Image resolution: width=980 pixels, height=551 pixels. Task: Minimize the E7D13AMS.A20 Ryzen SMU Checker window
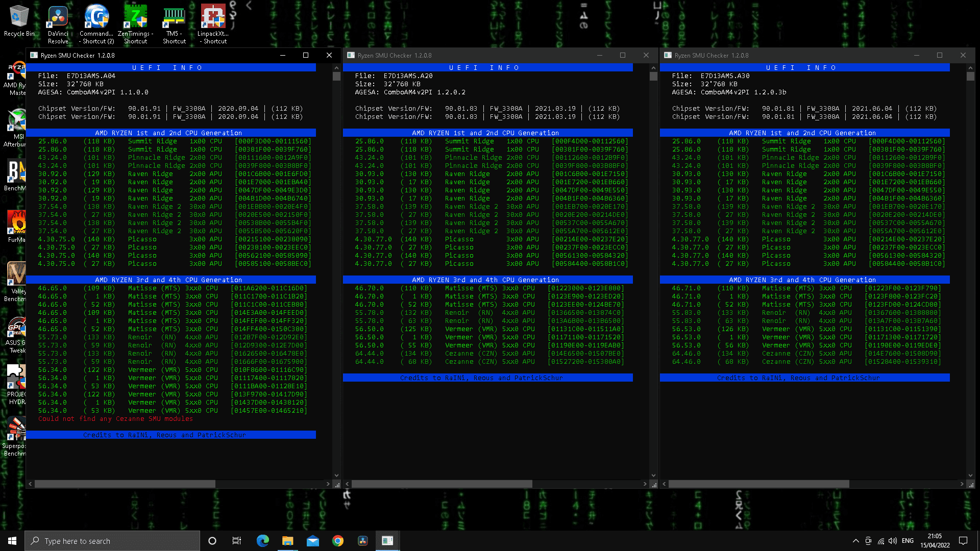pyautogui.click(x=599, y=55)
